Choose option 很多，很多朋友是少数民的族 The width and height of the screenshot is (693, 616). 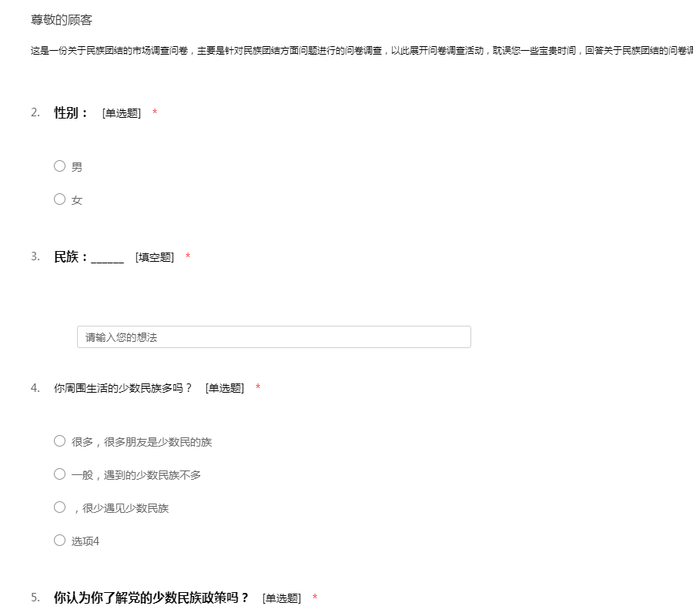click(59, 440)
